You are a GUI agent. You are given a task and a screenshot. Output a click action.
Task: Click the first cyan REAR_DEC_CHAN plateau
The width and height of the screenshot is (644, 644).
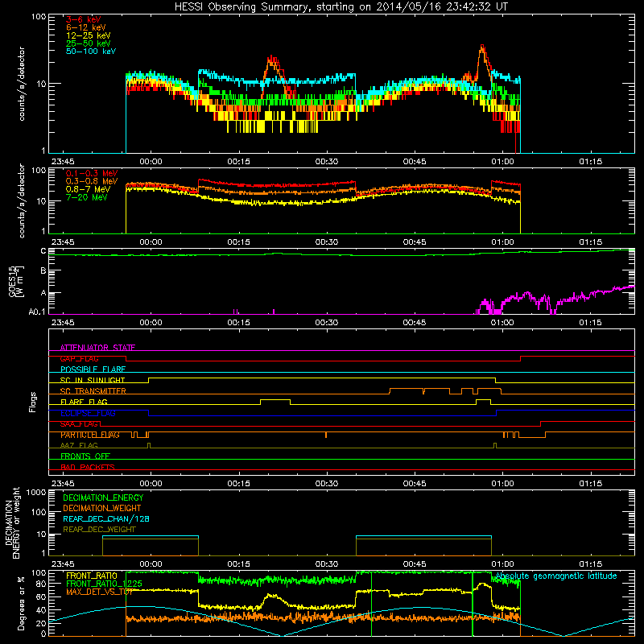[x=151, y=536]
